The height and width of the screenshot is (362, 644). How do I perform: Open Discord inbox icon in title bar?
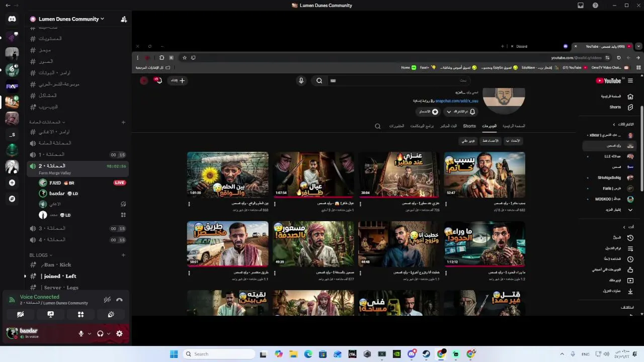(x=581, y=6)
